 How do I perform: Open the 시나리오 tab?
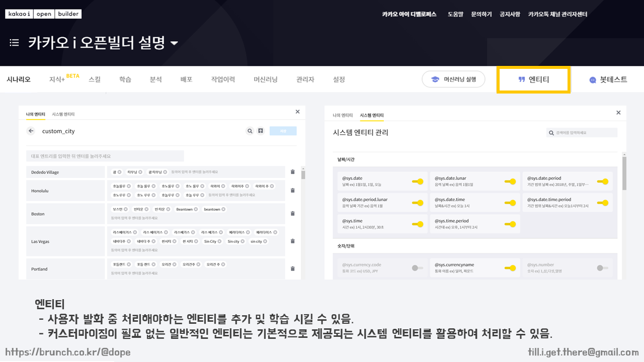click(19, 79)
